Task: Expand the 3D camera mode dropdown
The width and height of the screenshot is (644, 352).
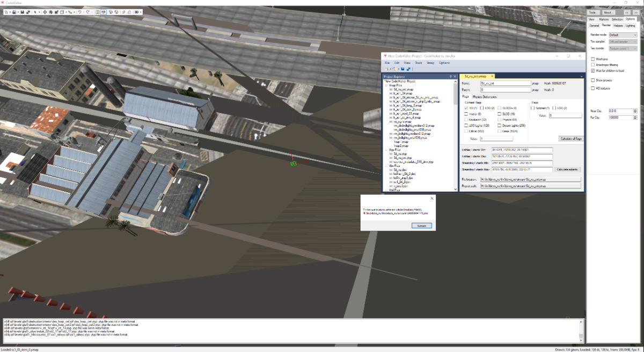Action: pyautogui.click(x=138, y=12)
